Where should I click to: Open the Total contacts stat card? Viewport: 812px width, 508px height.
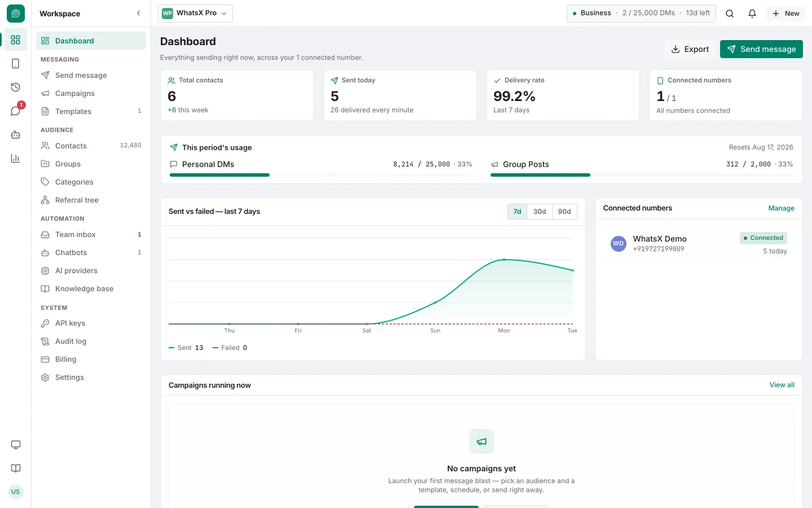[x=237, y=95]
